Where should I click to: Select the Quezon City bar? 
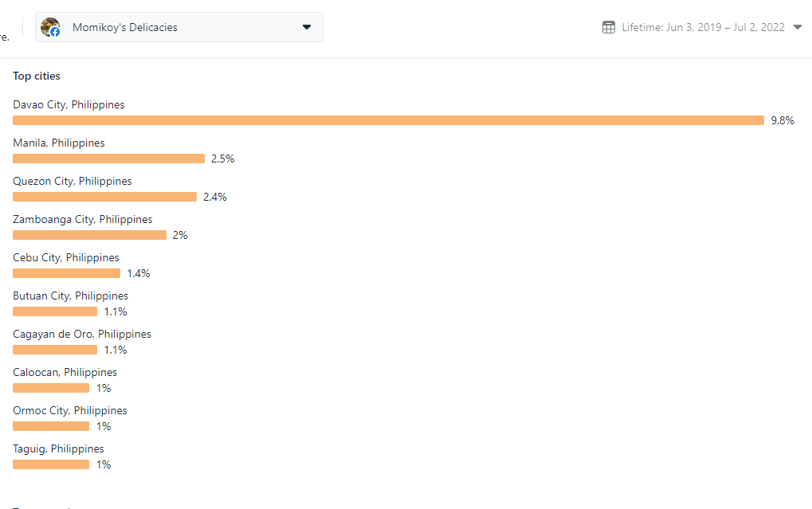pyautogui.click(x=104, y=197)
